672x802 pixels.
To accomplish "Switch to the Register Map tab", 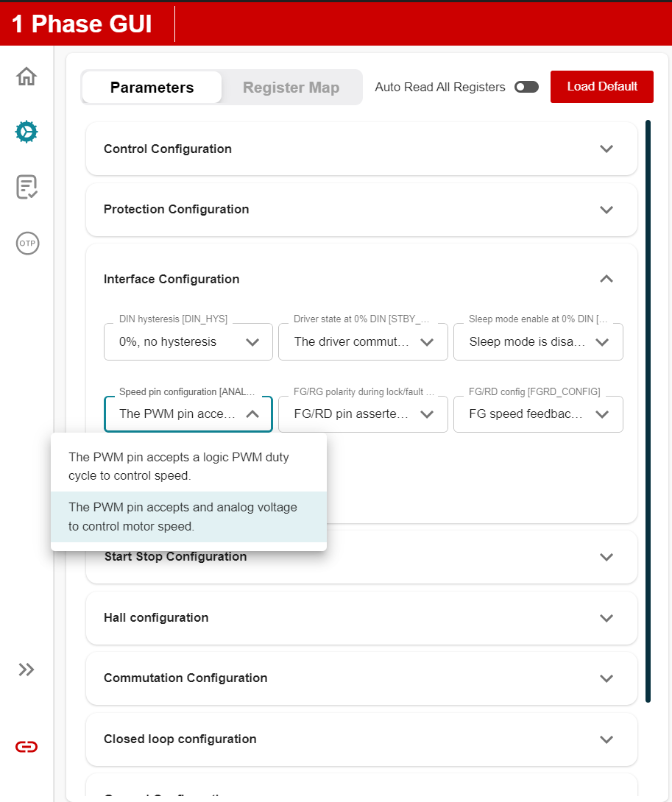I will pyautogui.click(x=291, y=88).
